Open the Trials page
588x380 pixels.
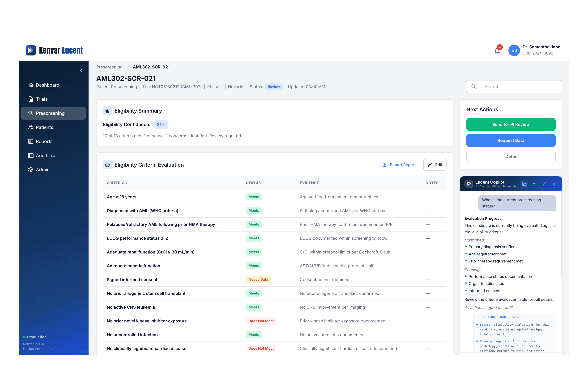click(x=53, y=99)
